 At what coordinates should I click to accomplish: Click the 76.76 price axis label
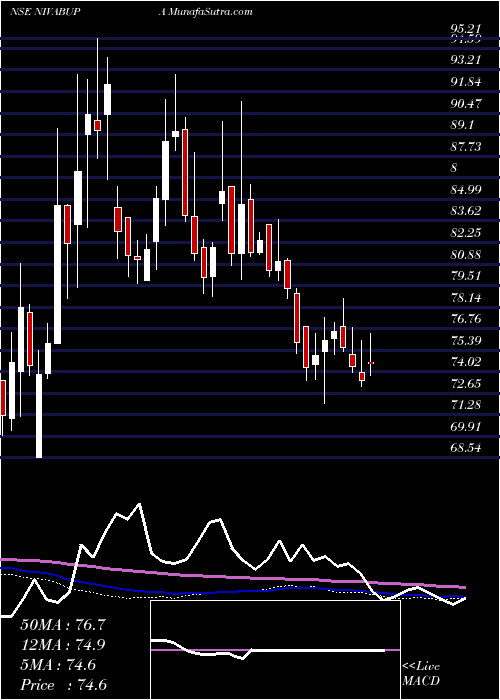(x=466, y=319)
